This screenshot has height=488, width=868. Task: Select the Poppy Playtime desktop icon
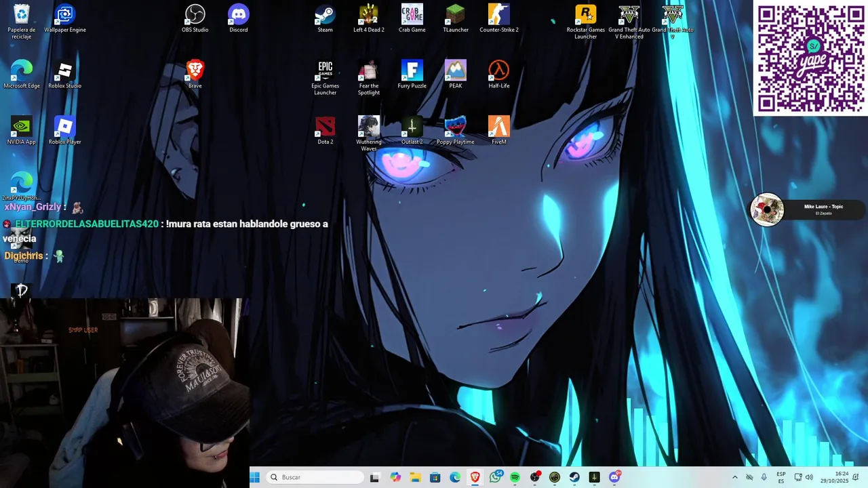(x=456, y=131)
